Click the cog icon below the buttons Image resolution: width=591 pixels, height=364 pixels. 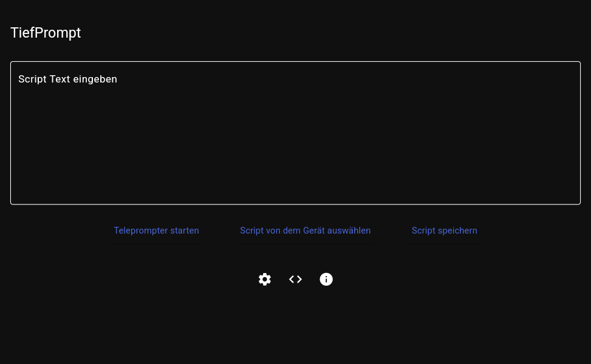[x=265, y=279]
